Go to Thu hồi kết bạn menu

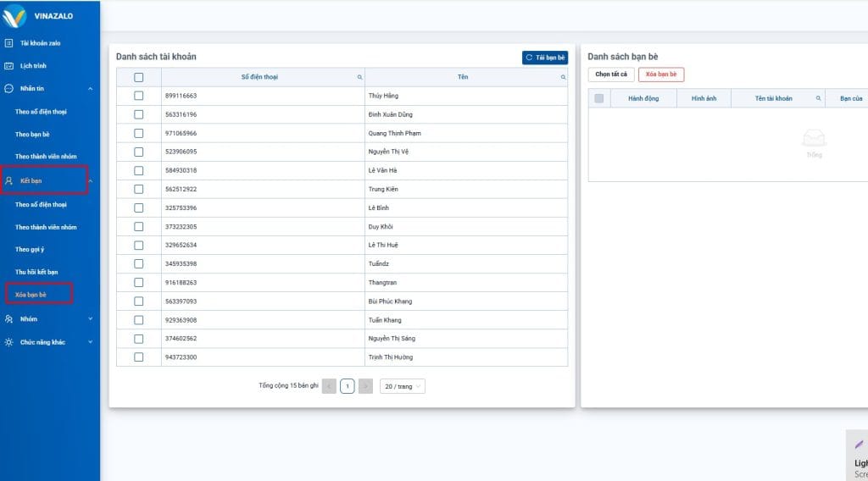click(x=36, y=272)
